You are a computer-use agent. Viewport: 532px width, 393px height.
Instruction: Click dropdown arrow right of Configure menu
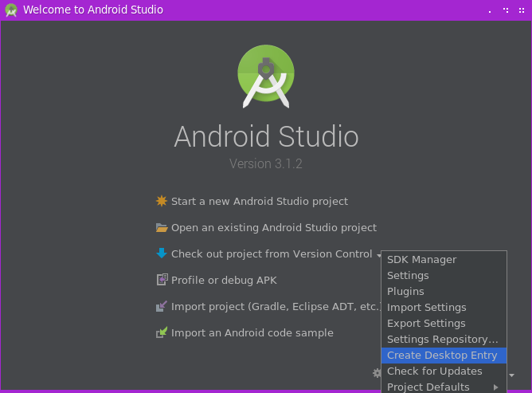pos(511,375)
